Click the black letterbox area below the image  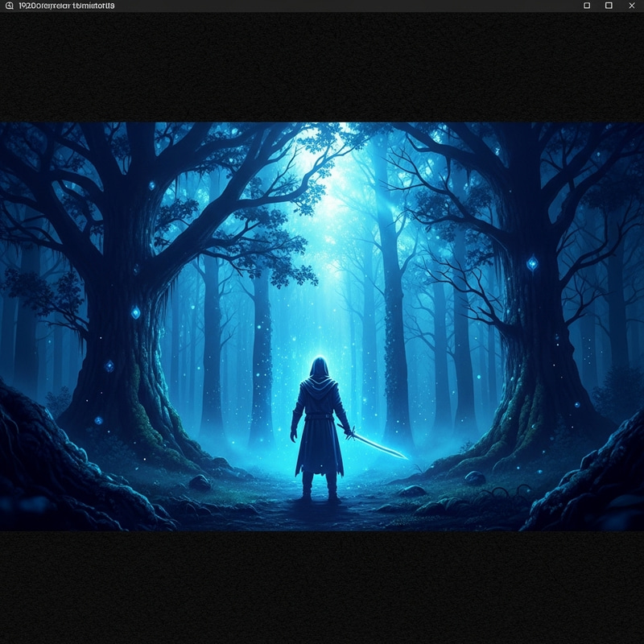pyautogui.click(x=322, y=588)
